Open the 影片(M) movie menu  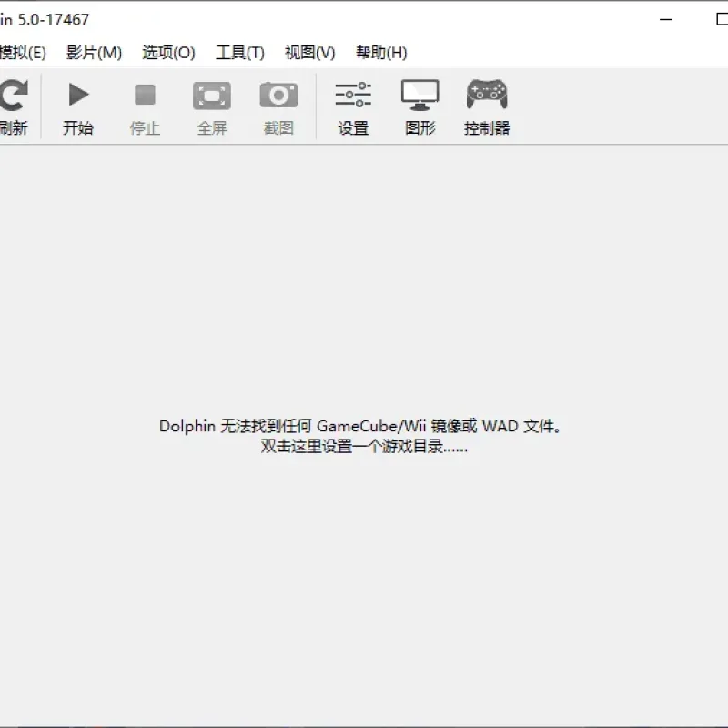pyautogui.click(x=95, y=53)
